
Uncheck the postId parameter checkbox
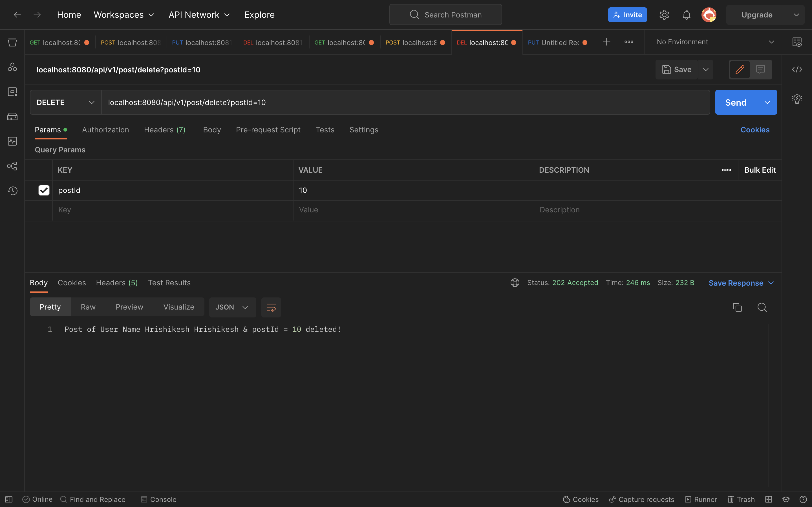(44, 190)
